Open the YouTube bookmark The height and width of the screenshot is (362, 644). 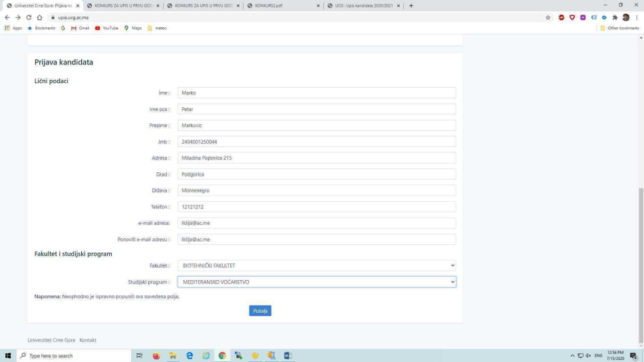tap(106, 29)
